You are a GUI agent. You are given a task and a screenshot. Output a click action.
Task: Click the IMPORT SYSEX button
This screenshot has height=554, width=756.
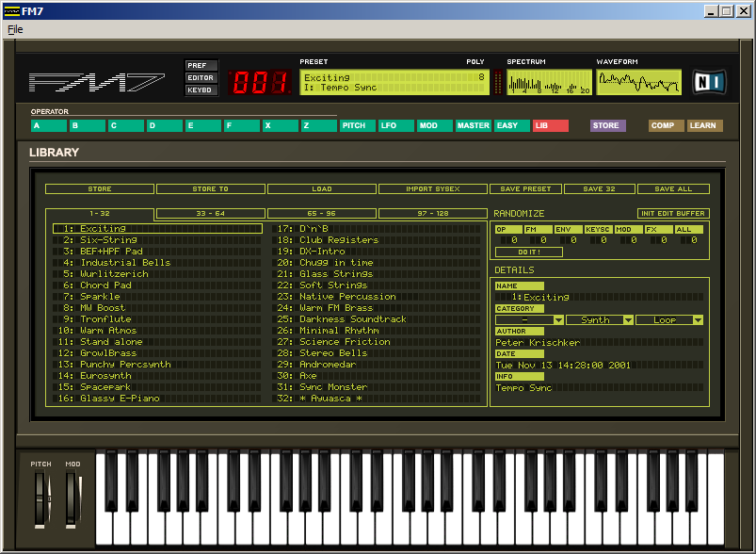coord(433,188)
